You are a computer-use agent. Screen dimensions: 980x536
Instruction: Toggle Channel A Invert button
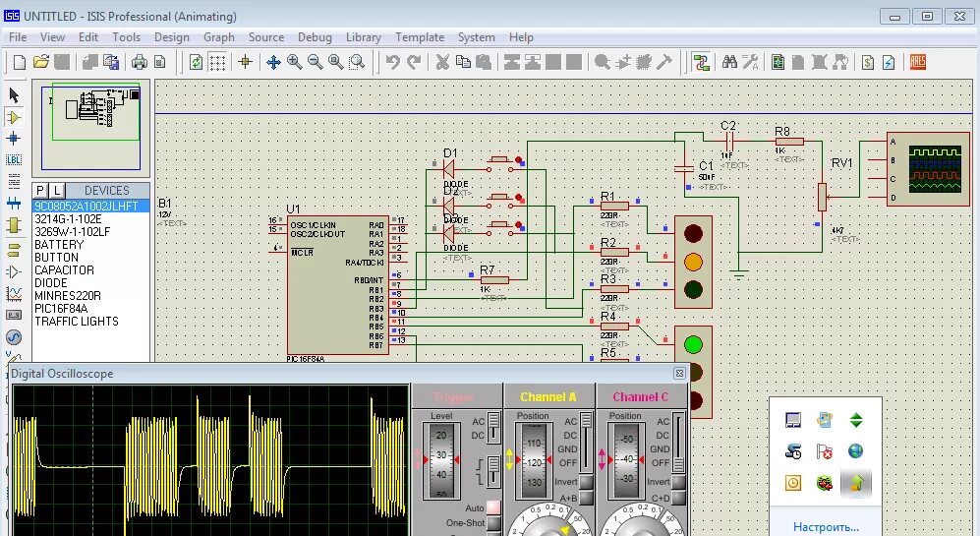[586, 482]
